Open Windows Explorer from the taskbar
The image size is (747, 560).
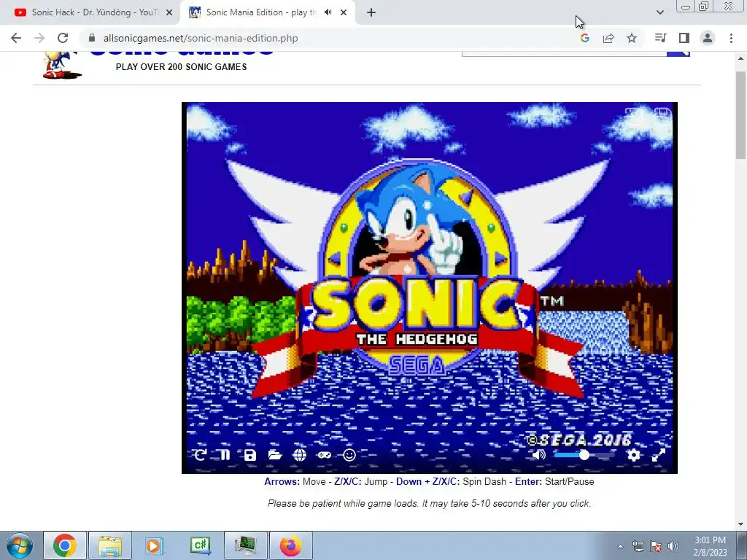tap(110, 545)
